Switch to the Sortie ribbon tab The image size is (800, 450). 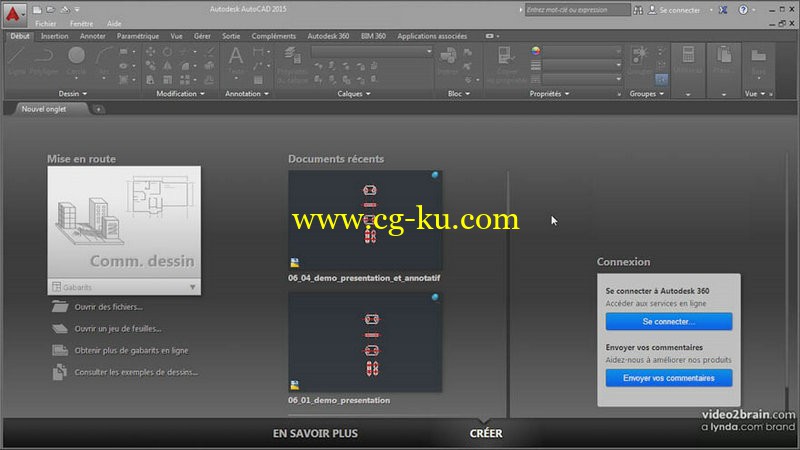(231, 36)
